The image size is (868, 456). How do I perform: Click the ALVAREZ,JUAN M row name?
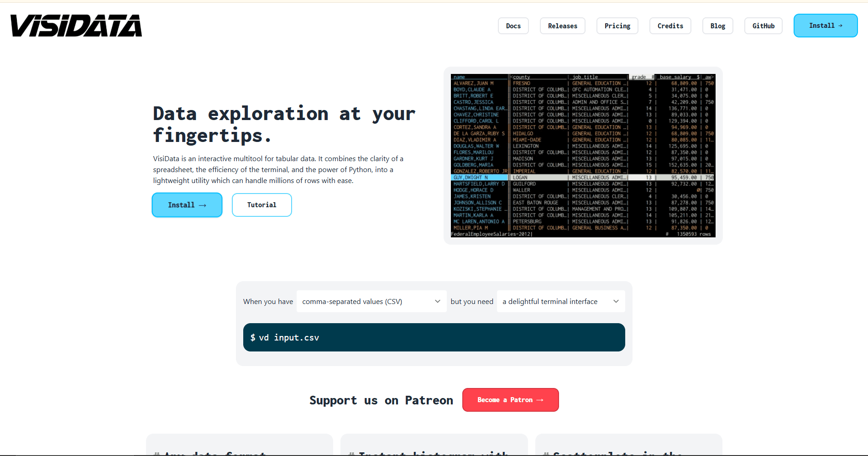[x=474, y=84]
